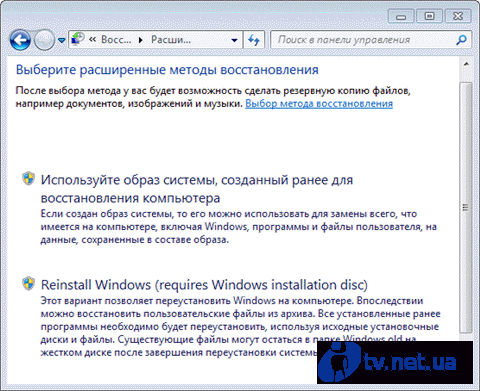
Task: Click the text "Если создан образ системы"
Action: [x=106, y=214]
